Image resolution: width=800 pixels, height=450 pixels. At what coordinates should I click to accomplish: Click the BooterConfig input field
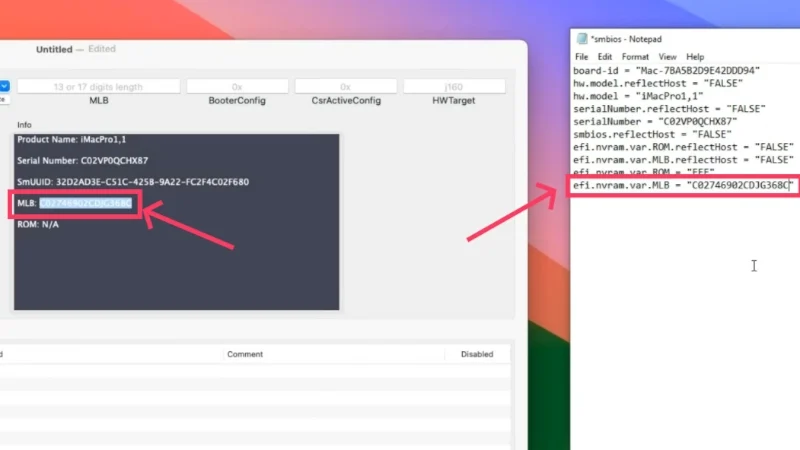[237, 87]
